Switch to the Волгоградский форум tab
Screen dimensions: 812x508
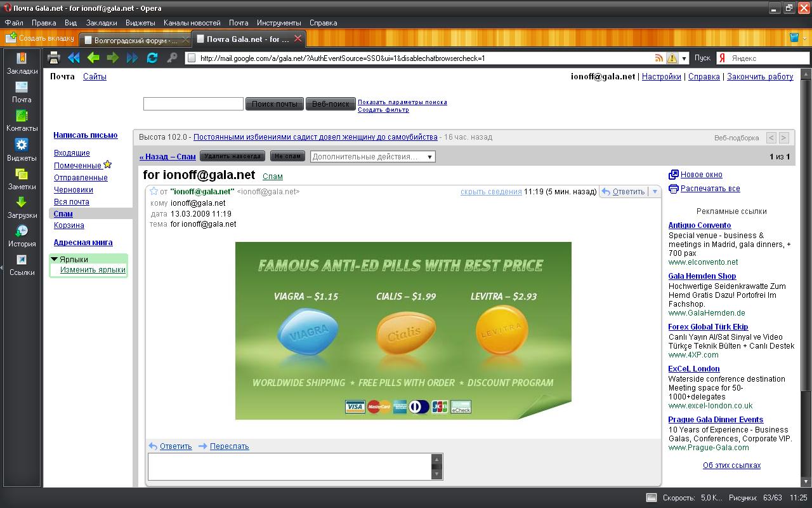[x=135, y=40]
